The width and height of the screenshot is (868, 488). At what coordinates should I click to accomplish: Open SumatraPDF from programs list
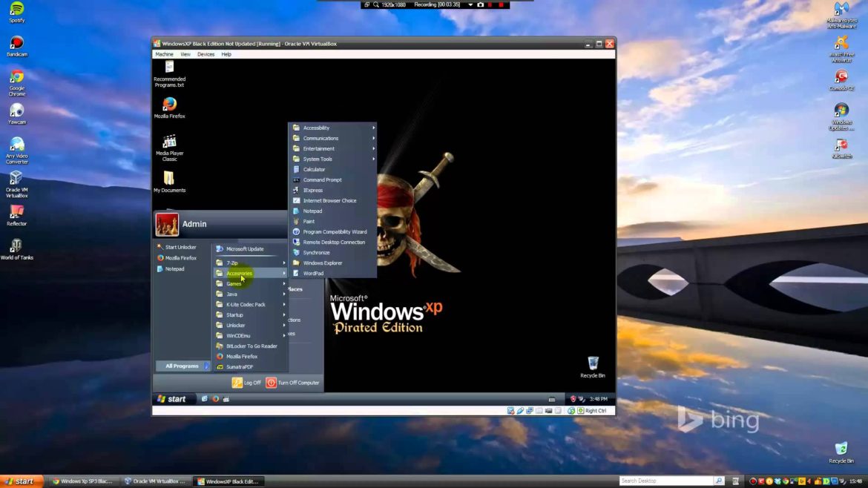[x=250, y=367]
